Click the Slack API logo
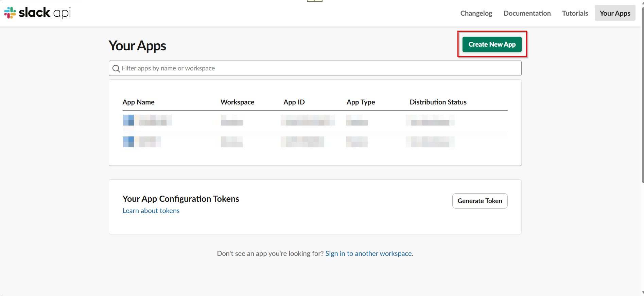Screen dimensions: 644x296 tap(37, 13)
